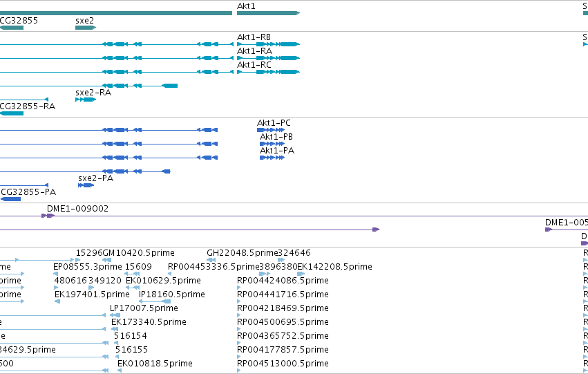Click the CG32855-RA transcript label
588x374 pixels.
[x=28, y=106]
